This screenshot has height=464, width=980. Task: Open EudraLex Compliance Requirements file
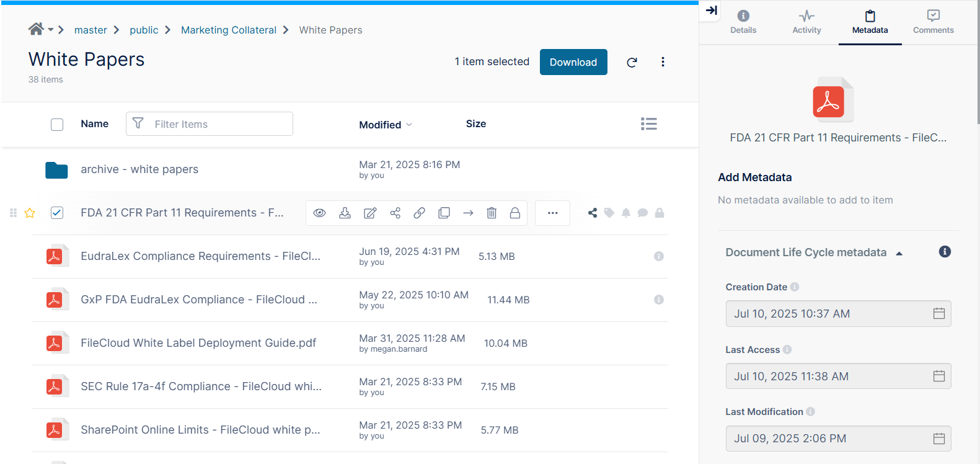[200, 256]
